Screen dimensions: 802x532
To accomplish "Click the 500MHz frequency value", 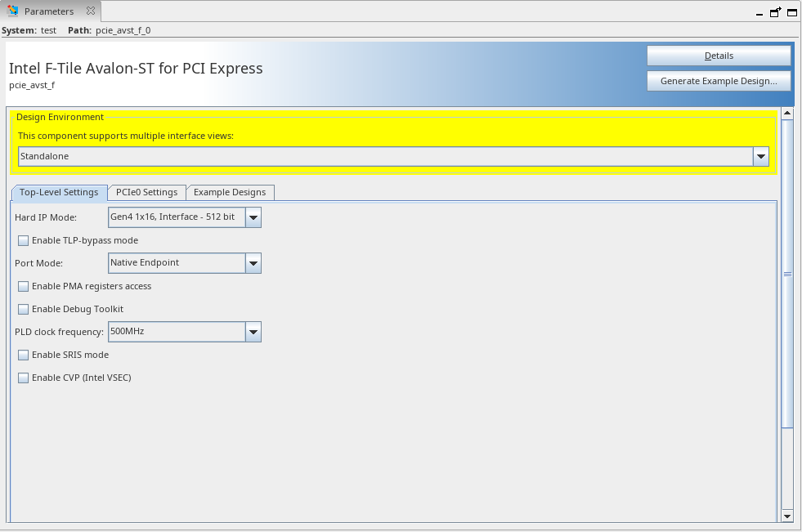I will [x=177, y=332].
